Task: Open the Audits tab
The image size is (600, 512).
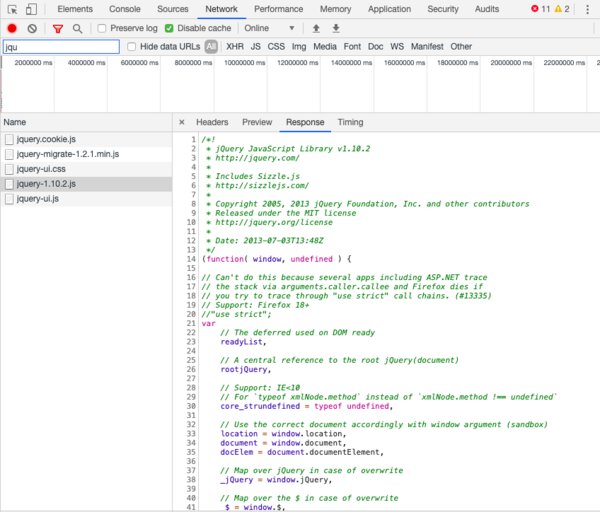Action: click(x=487, y=9)
